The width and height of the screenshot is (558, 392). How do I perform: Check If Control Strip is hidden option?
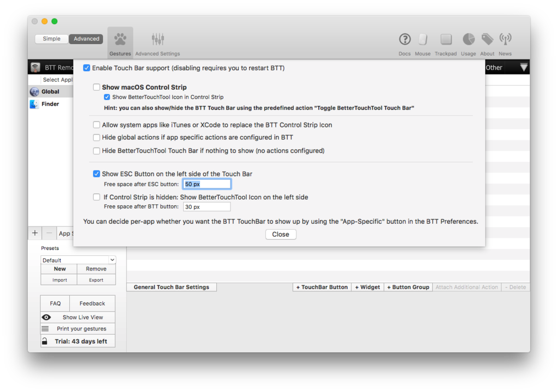(96, 197)
